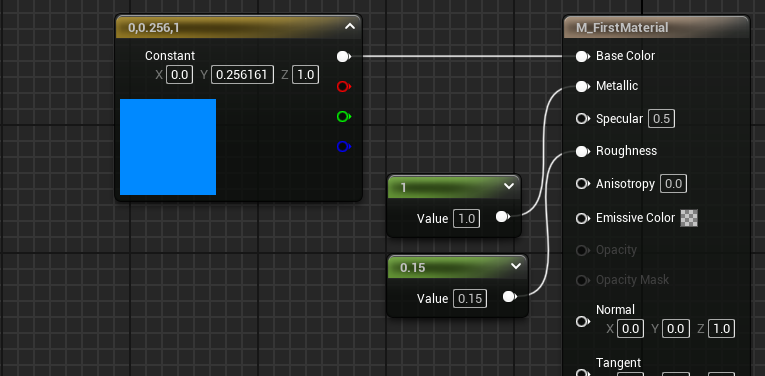Screen dimensions: 765x376
Task: Click the Roughness label
Action: coord(626,151)
